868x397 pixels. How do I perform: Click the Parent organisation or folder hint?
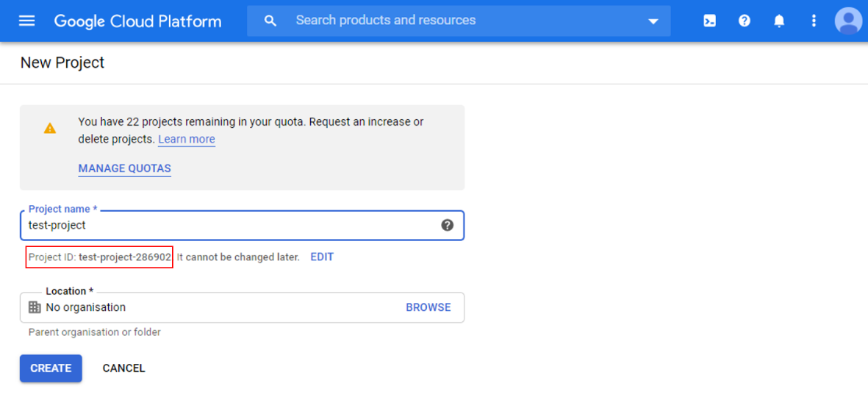[x=95, y=332]
